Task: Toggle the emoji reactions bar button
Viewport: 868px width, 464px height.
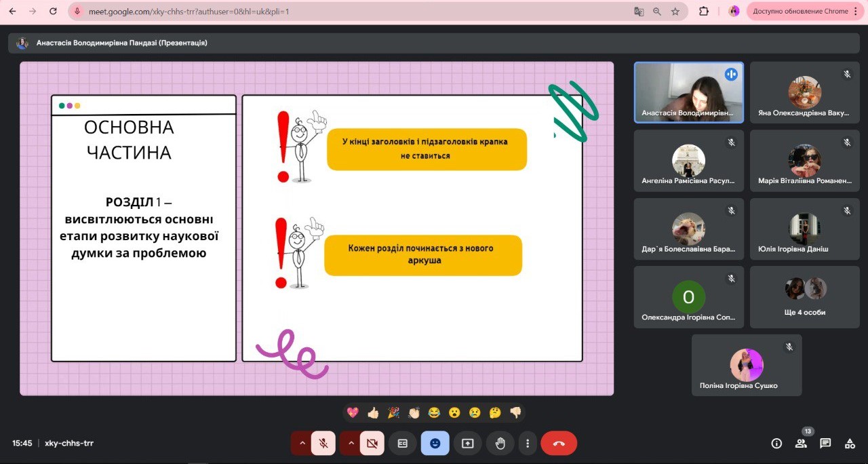Action: (x=435, y=443)
